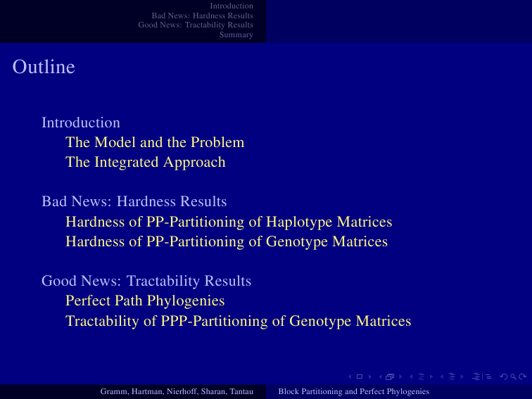
Task: Open the Introduction section in outline
Action: tap(81, 122)
